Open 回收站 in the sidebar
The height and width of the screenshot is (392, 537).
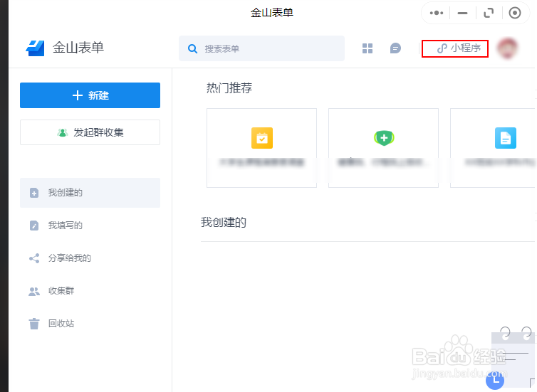pyautogui.click(x=90, y=323)
